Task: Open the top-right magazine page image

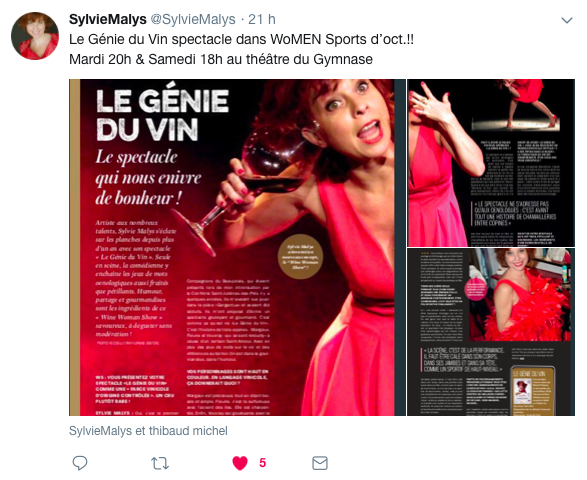Action: point(491,162)
